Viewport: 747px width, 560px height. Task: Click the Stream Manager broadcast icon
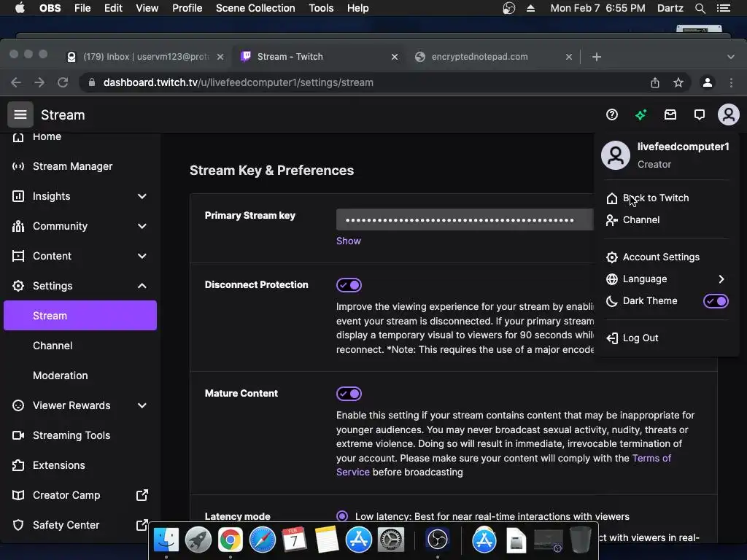tap(18, 166)
